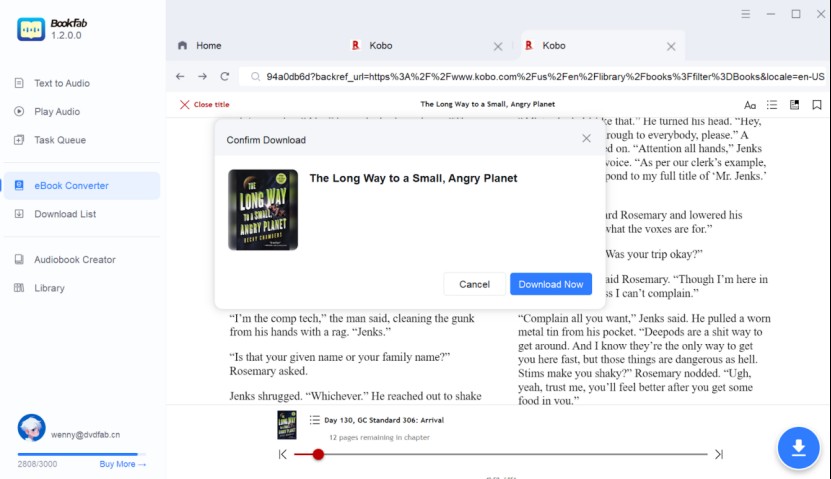Open Audiobook Creator
This screenshot has height=479, width=831.
tap(75, 260)
